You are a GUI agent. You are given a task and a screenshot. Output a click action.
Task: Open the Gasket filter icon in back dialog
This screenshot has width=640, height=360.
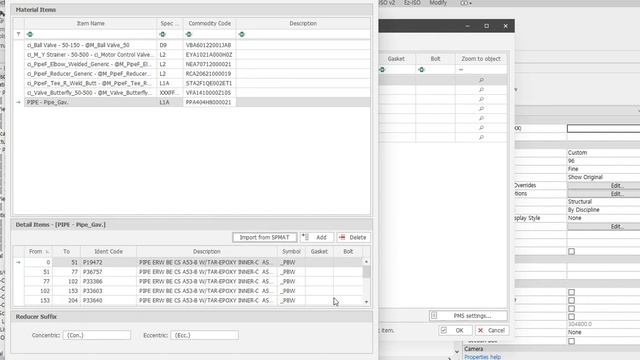pos(382,70)
